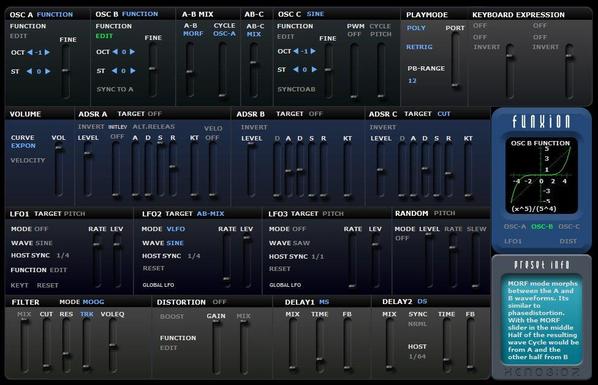598x385 pixels.
Task: Increase OSC A octave with right arrow
Action: [x=47, y=52]
